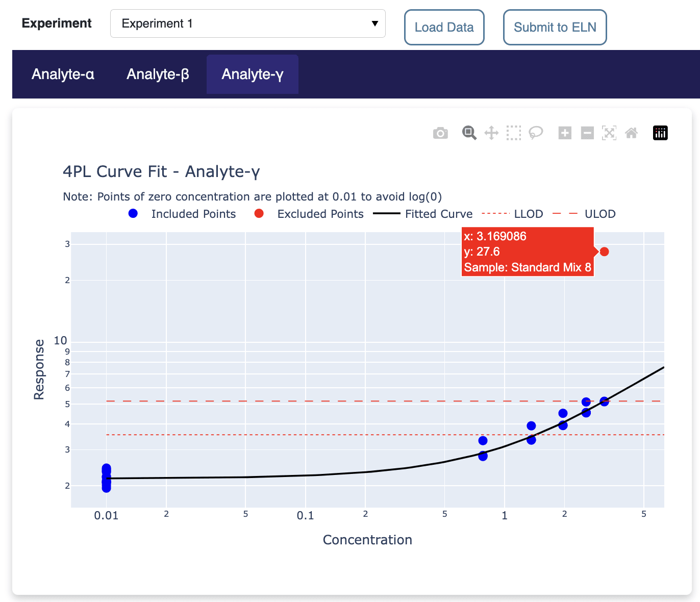Click the Submit to ELN button
This screenshot has height=602, width=700.
(x=555, y=28)
